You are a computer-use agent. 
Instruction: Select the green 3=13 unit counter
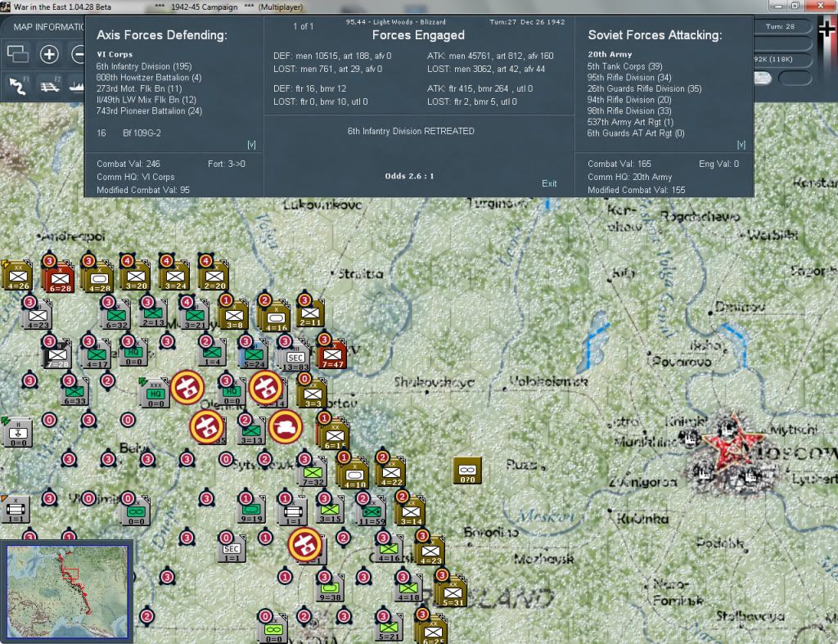pyautogui.click(x=251, y=431)
